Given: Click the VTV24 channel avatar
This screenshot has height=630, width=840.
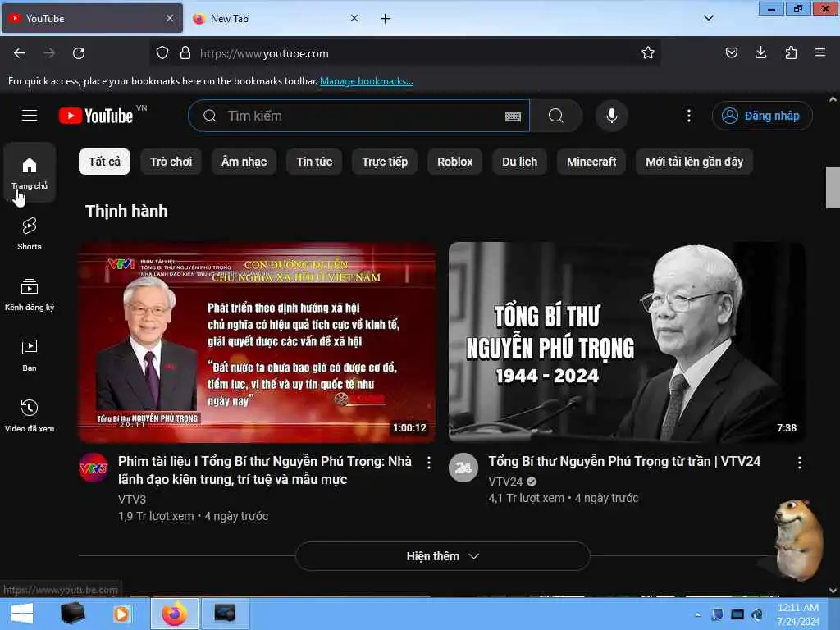Looking at the screenshot, I should click(x=463, y=468).
